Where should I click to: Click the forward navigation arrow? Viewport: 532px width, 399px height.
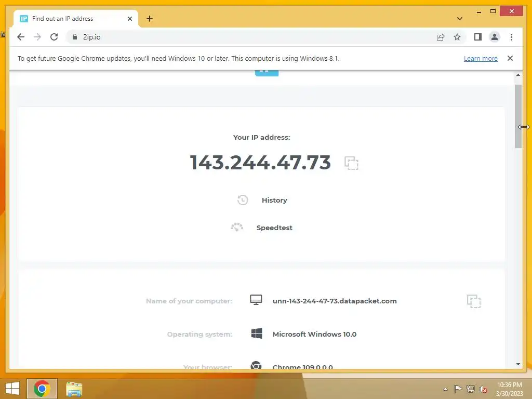[x=37, y=37]
